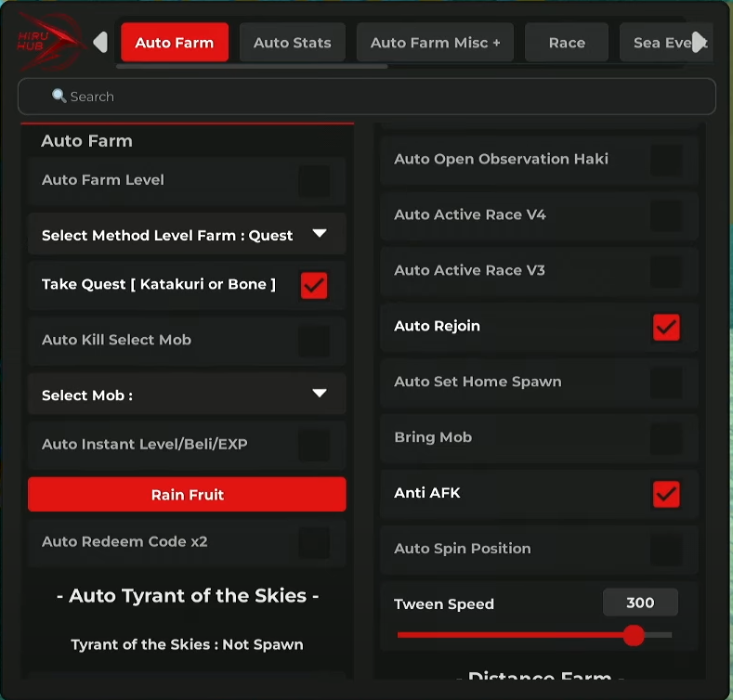Select the Auto Farm Misc + tab
Viewport: 733px width, 700px height.
(435, 43)
